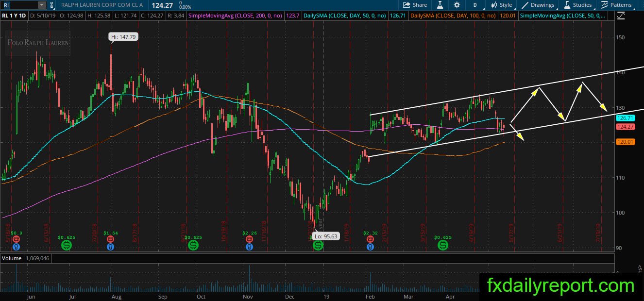The image size is (644, 301).
Task: Click the Feb label on time axis
Action: pos(370,296)
